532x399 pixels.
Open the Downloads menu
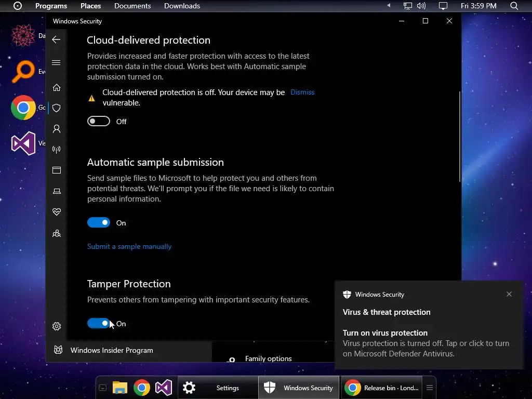[x=182, y=6]
